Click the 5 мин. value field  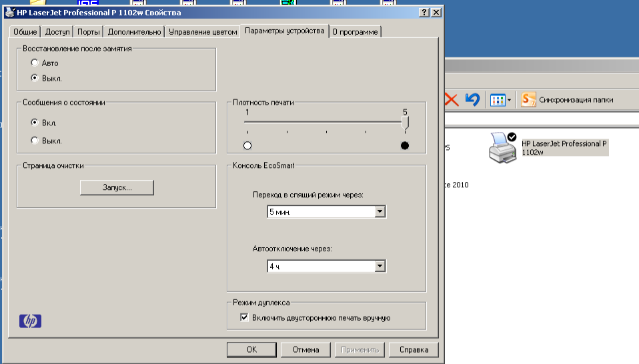[321, 212]
